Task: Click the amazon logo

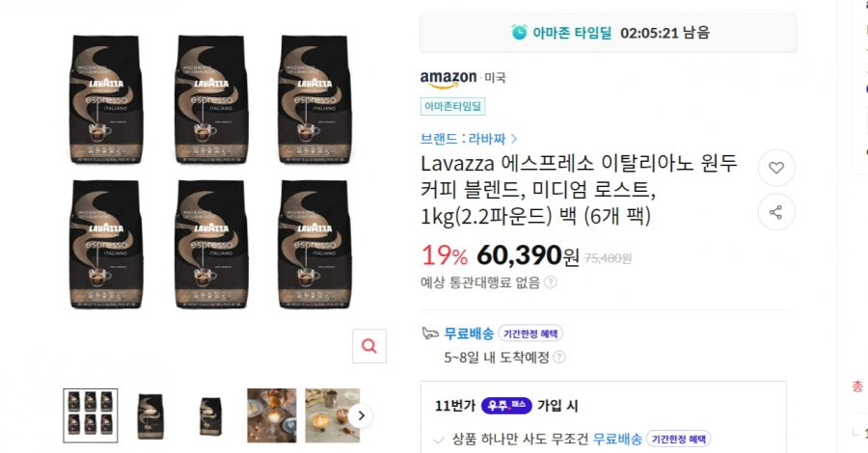Action: [x=448, y=79]
